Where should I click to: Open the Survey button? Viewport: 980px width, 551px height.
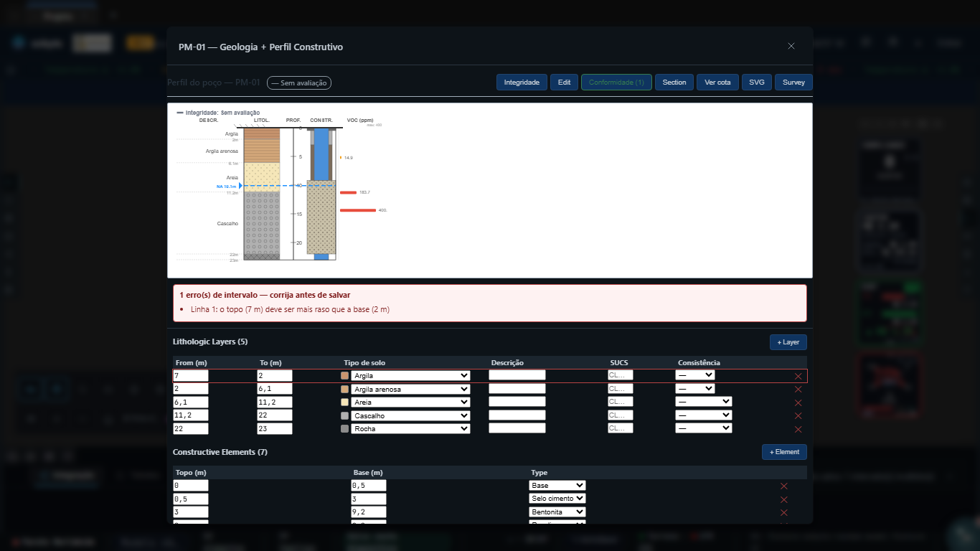[793, 83]
